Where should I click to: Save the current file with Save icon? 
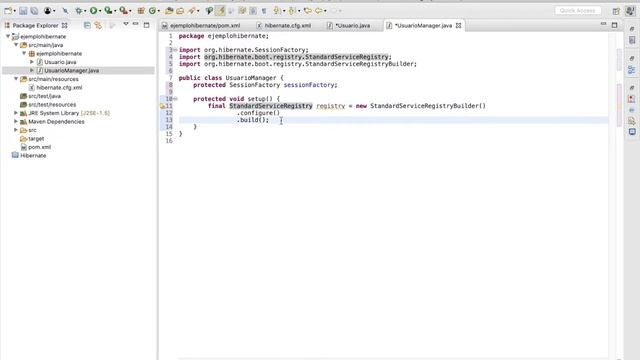pyautogui.click(x=23, y=11)
